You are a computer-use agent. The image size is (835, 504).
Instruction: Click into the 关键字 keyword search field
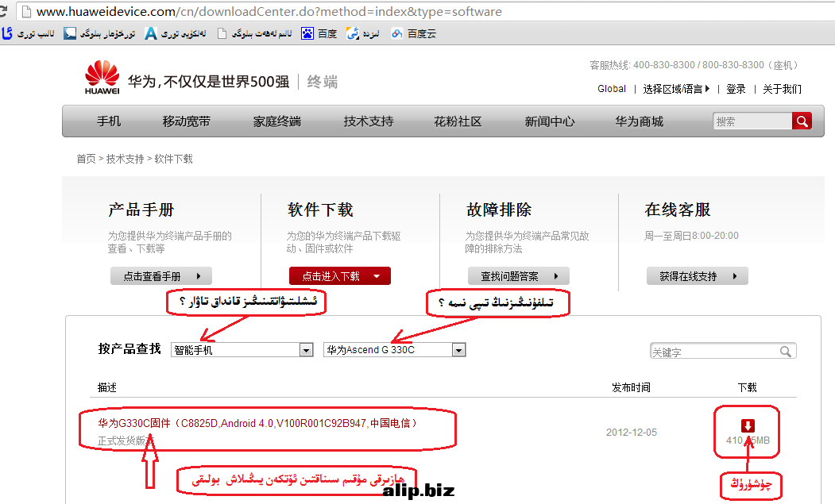713,352
